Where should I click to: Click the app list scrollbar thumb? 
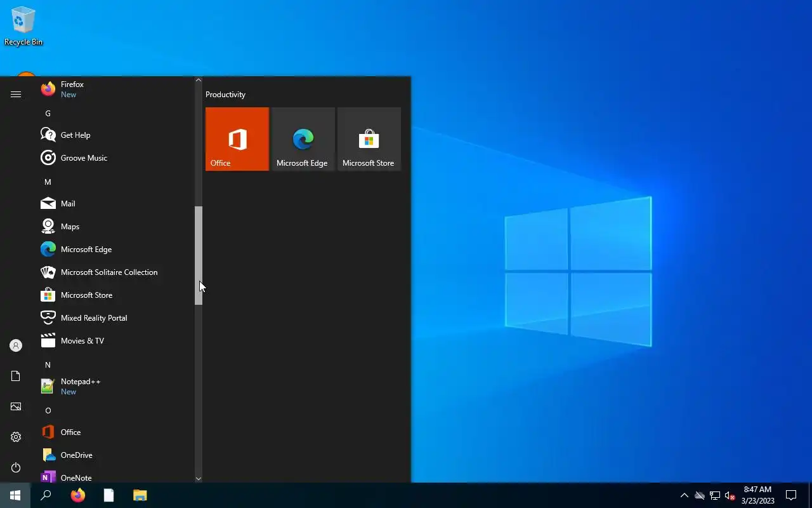[x=199, y=255]
